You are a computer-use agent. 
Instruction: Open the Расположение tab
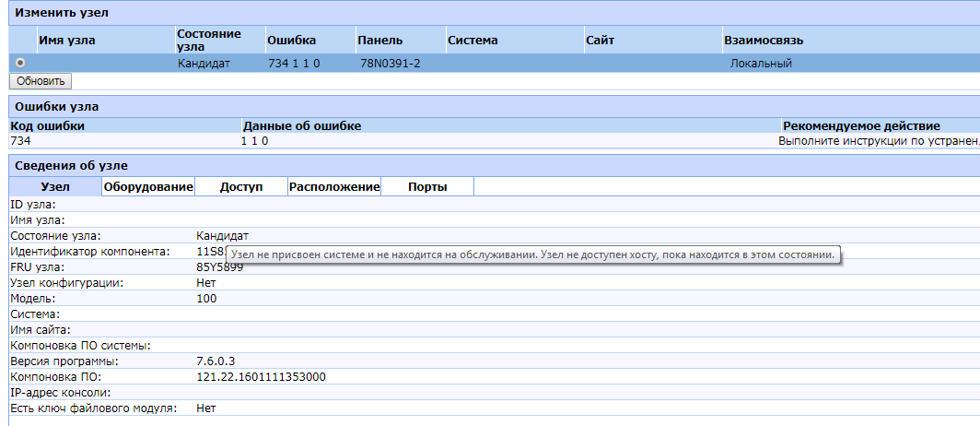pyautogui.click(x=334, y=187)
